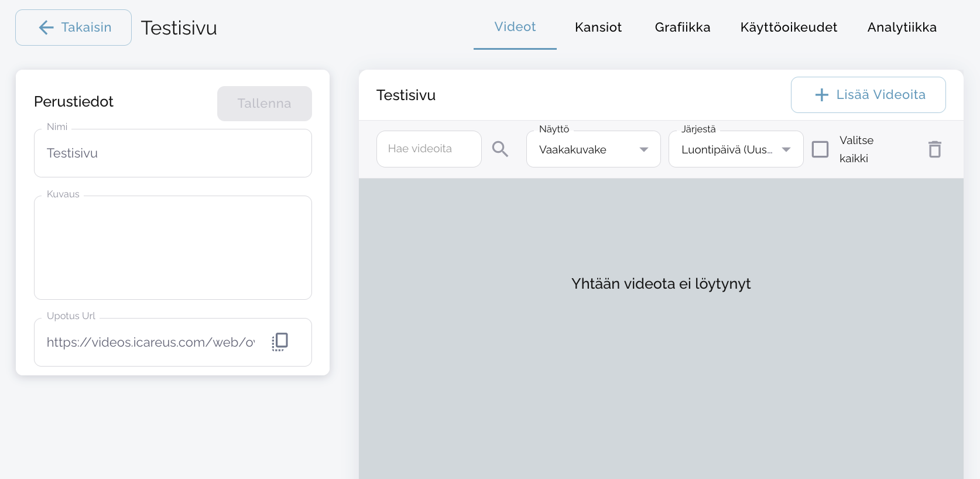Click the back arrow icon beside Takaisin
This screenshot has width=980, height=479.
[x=46, y=28]
